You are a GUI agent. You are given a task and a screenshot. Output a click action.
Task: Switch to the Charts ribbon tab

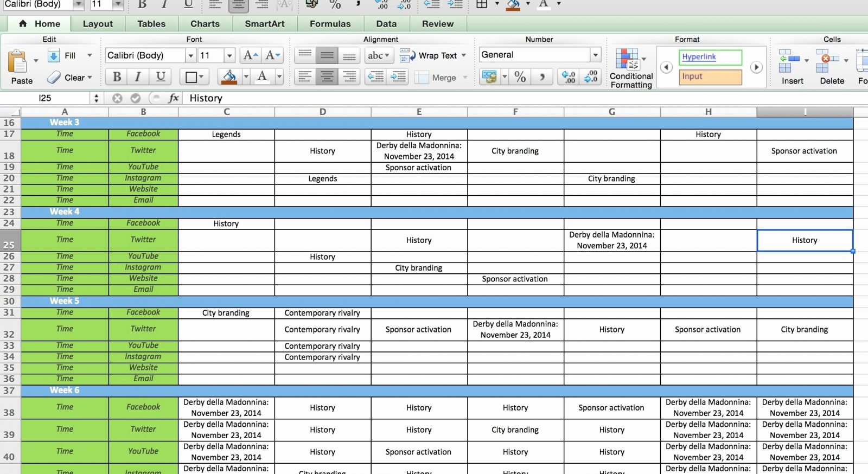[205, 24]
